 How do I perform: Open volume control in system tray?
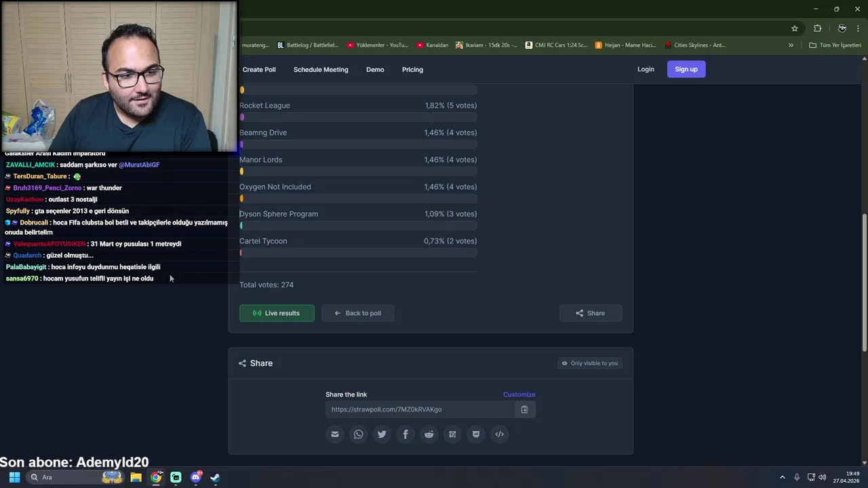click(823, 477)
